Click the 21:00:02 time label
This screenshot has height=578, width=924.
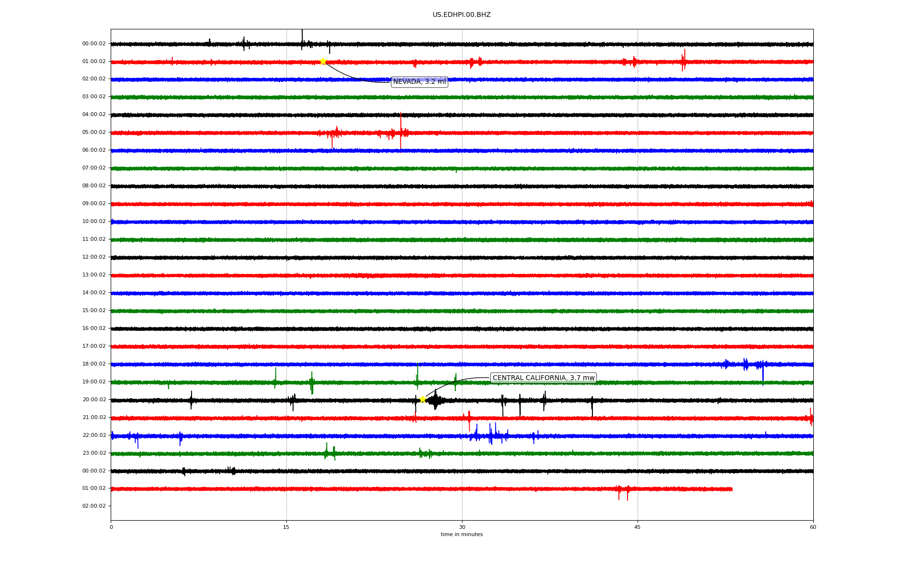tap(94, 418)
